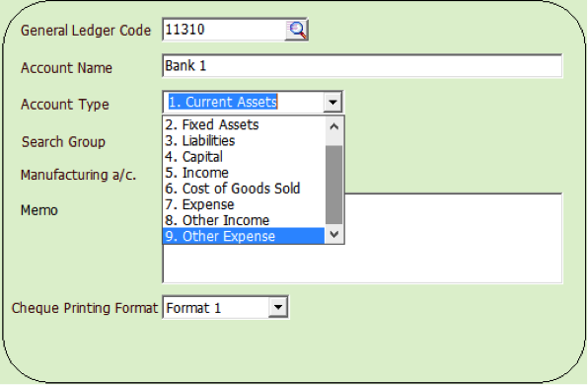Click into the Account Name field
Viewport: 588px width, 385px height.
click(x=362, y=66)
